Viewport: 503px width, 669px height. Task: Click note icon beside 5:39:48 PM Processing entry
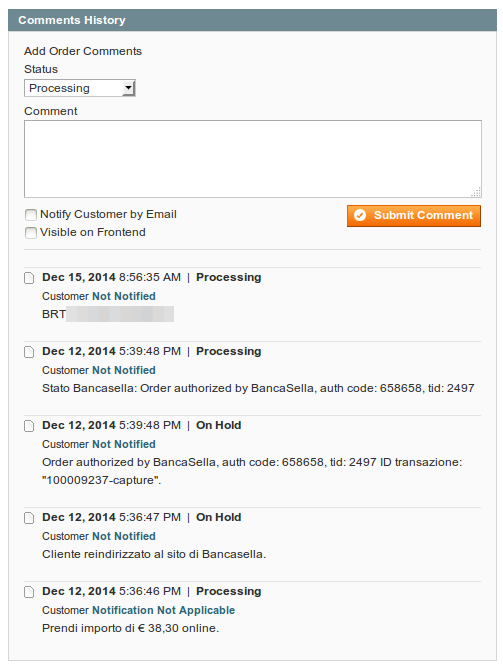click(x=29, y=352)
